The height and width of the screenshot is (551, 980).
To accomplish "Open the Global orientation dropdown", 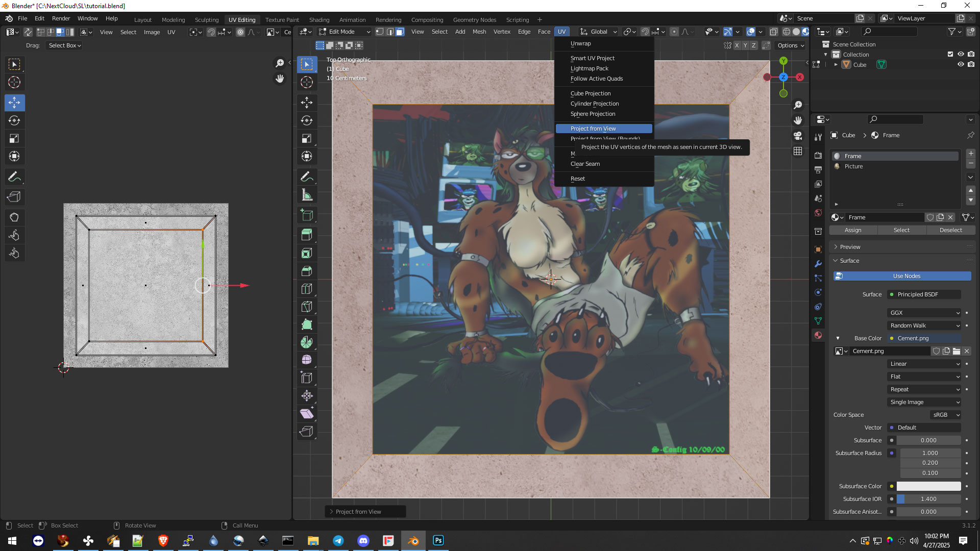I will pyautogui.click(x=598, y=32).
